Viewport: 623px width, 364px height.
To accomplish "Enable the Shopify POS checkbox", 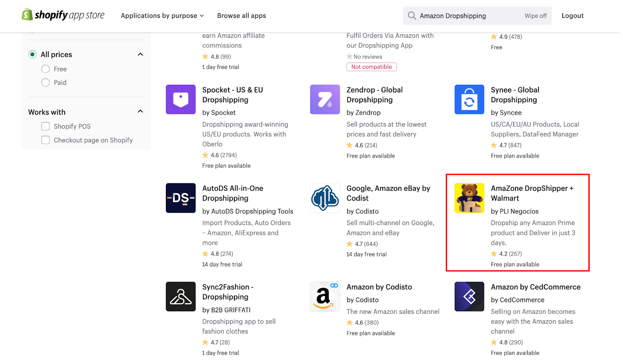I will coord(46,126).
